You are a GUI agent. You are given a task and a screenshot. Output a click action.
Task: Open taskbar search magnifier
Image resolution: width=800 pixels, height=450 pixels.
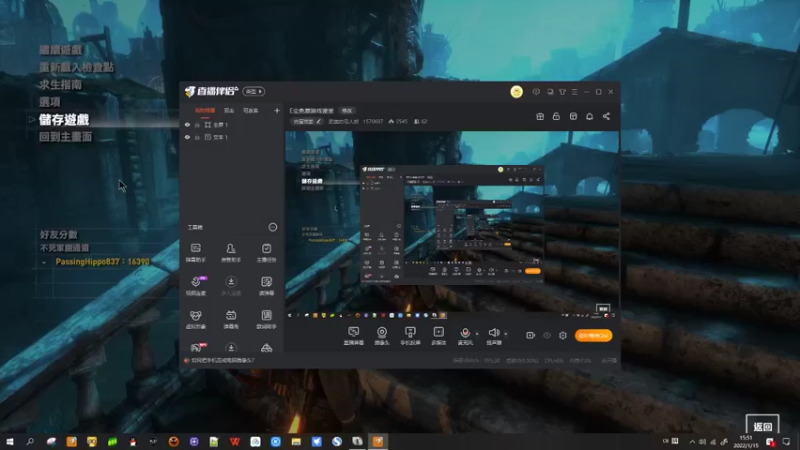30,441
